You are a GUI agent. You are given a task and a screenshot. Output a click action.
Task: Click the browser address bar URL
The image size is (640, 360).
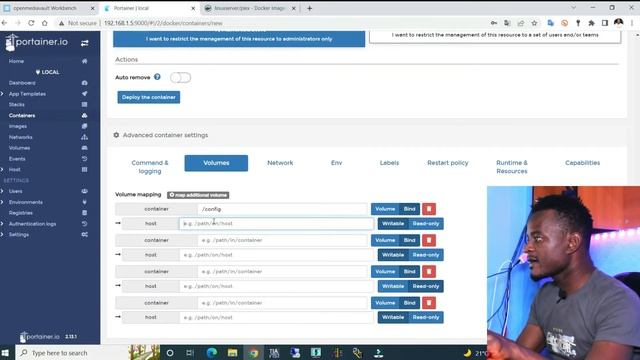click(x=163, y=23)
